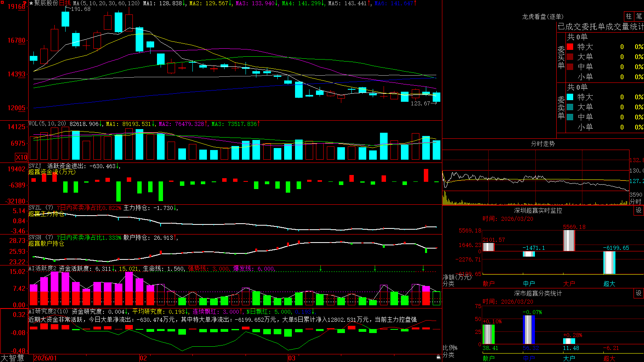Click the MA1: 128.838 value in header
This screenshot has width=644, height=362.
(163, 3)
